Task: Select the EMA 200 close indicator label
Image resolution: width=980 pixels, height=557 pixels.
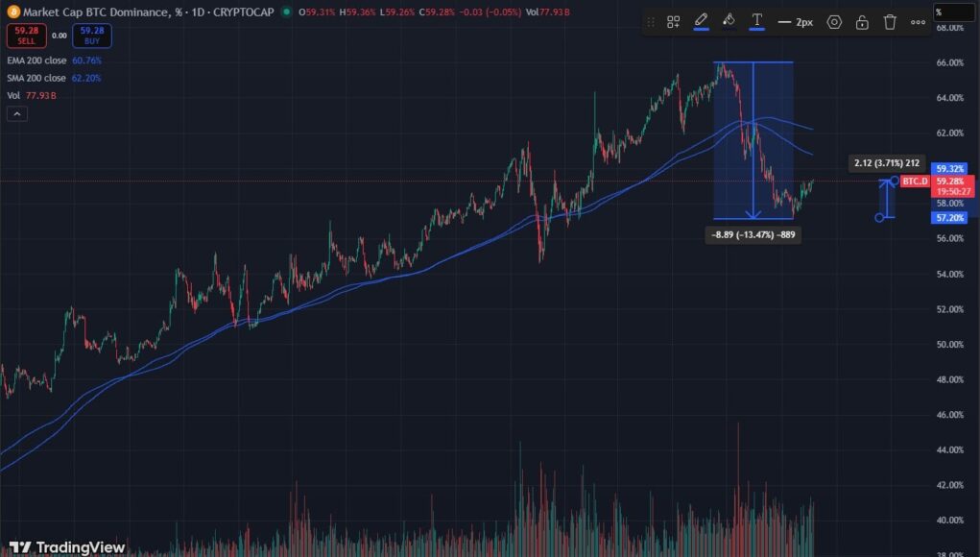Action: tap(36, 60)
